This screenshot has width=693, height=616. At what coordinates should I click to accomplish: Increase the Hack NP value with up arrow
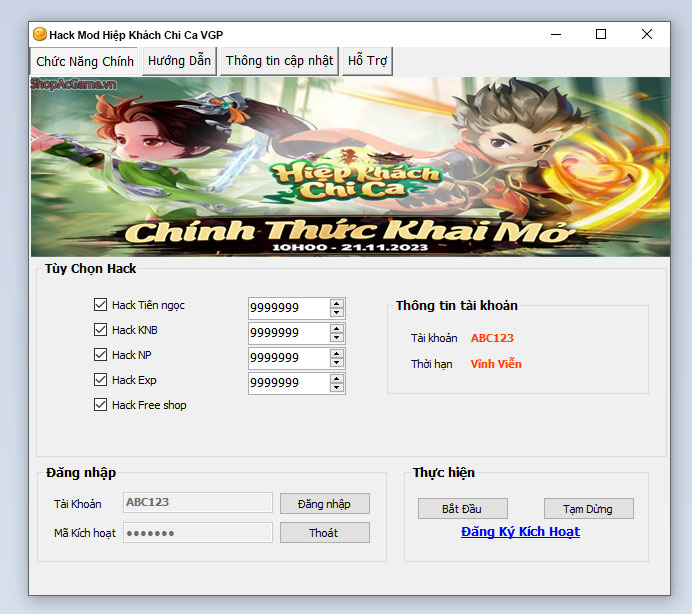337,354
